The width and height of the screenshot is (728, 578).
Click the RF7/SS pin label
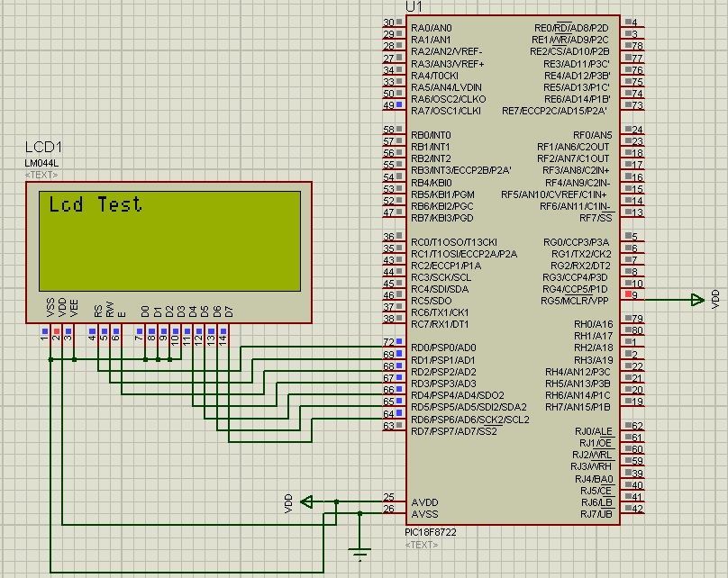pos(596,218)
